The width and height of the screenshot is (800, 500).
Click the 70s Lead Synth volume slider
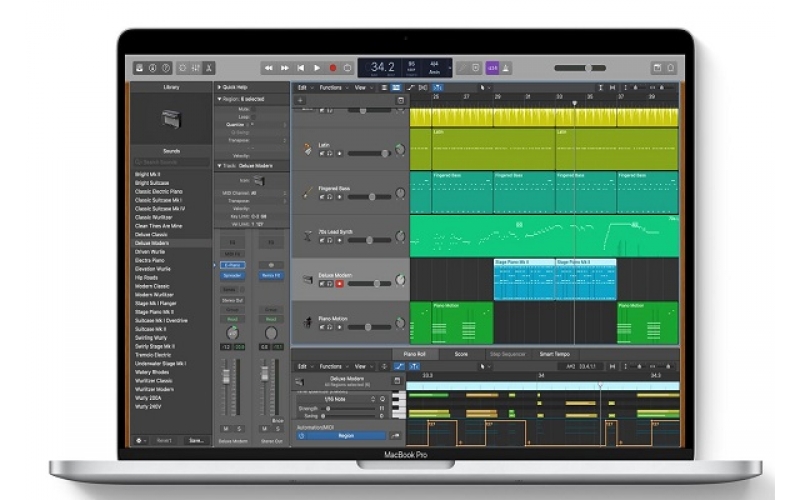pyautogui.click(x=369, y=240)
